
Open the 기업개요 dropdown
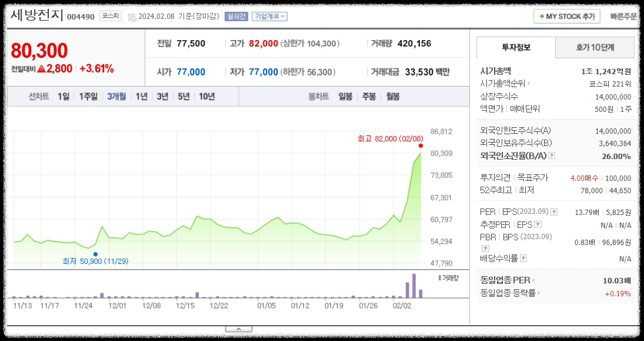tap(269, 16)
